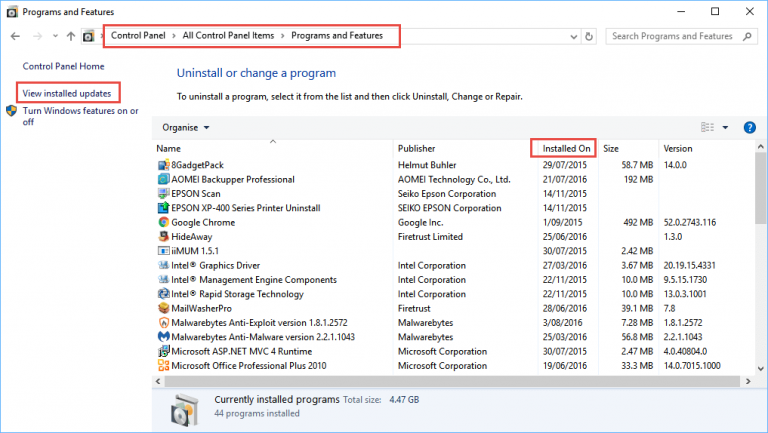Image resolution: width=768 pixels, height=433 pixels.
Task: Click the Google Chrome icon in the list
Action: (164, 222)
